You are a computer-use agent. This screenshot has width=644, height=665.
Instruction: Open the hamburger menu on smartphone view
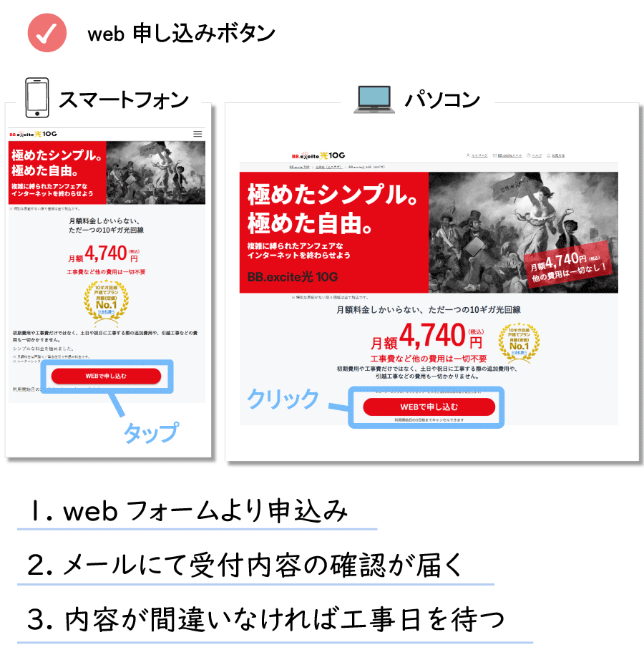coord(197,134)
